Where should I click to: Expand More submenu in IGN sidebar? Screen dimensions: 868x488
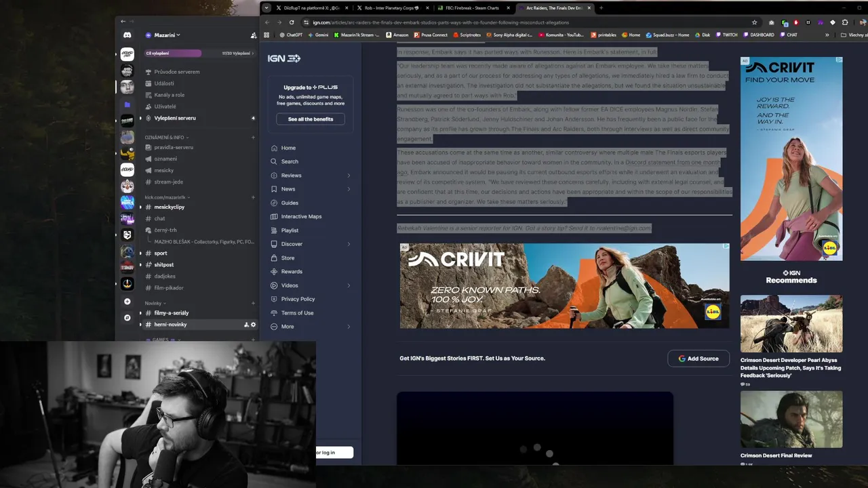(349, 327)
